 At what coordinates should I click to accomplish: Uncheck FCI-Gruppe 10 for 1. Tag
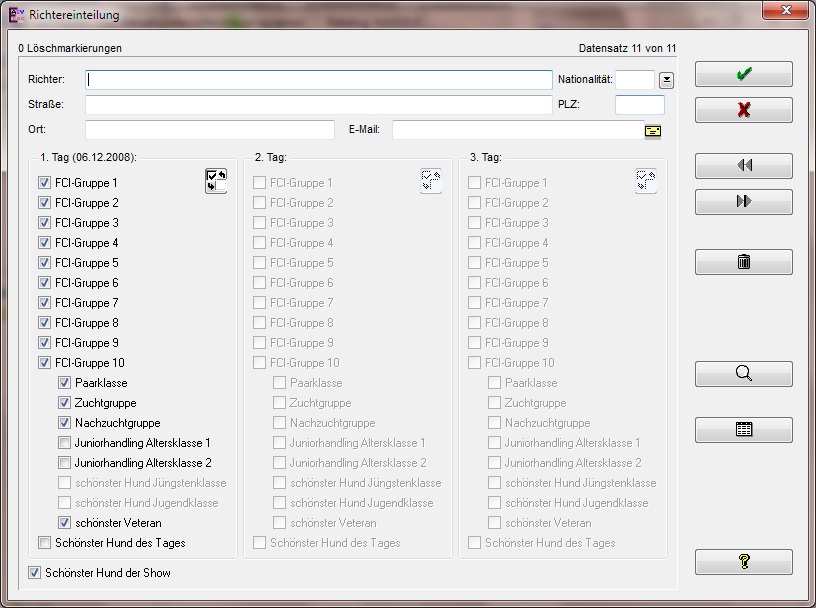(x=44, y=362)
